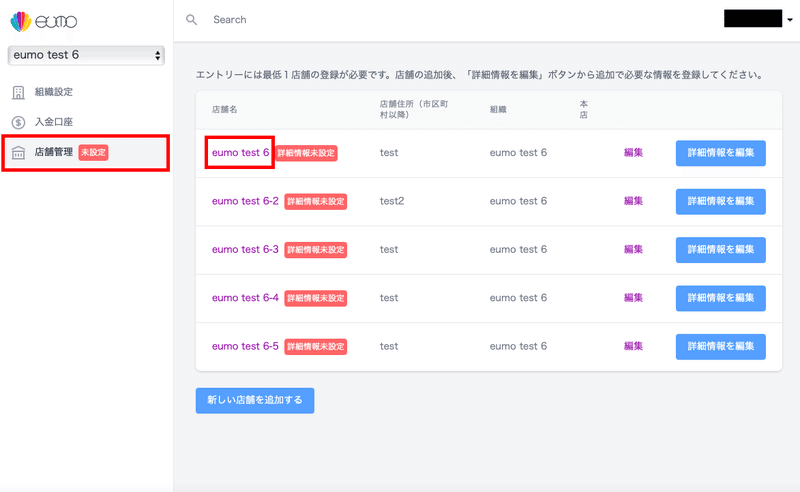800x492 pixels.
Task: Click the eumo logo
Action: (x=44, y=21)
